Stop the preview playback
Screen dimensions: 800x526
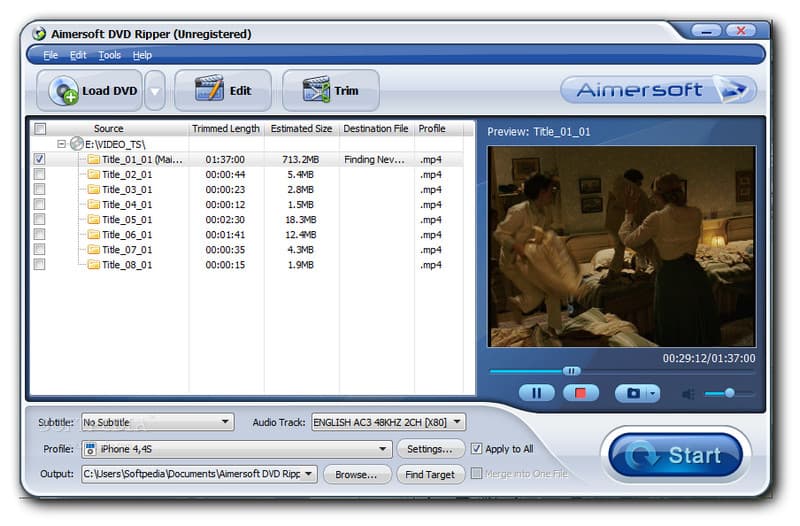pyautogui.click(x=580, y=393)
